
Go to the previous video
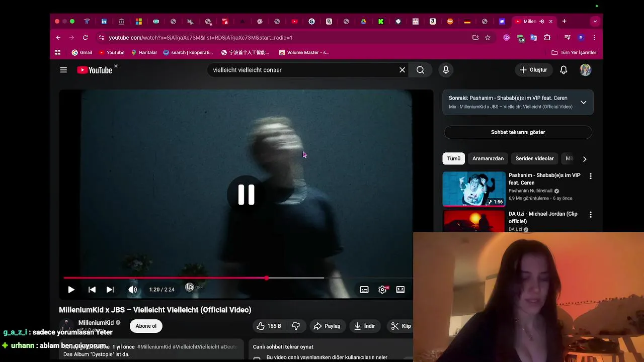pyautogui.click(x=92, y=290)
